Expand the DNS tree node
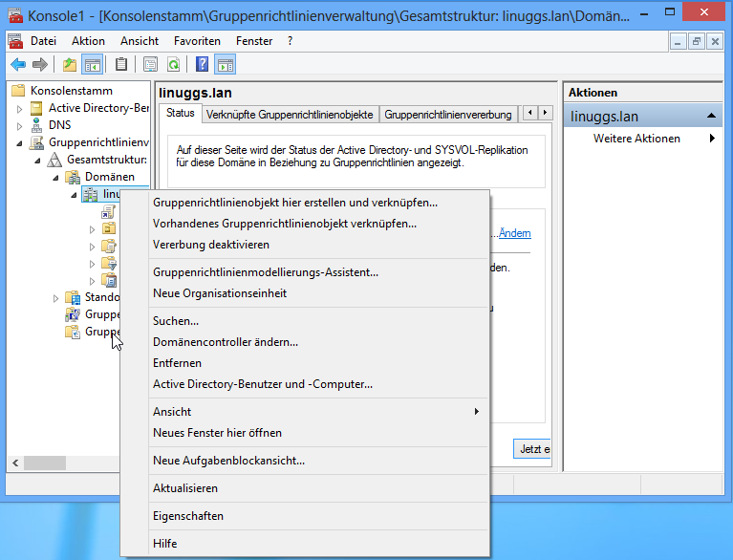Image resolution: width=733 pixels, height=560 pixels. point(19,125)
